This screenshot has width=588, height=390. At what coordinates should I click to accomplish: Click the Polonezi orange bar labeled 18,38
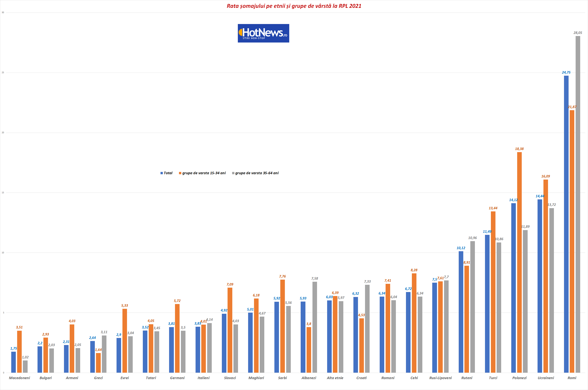[x=519, y=262]
